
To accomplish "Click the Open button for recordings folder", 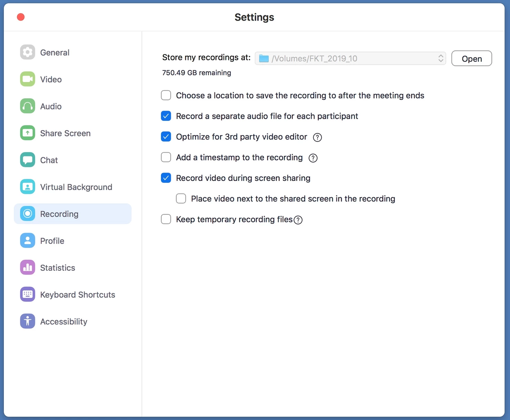I will click(471, 59).
